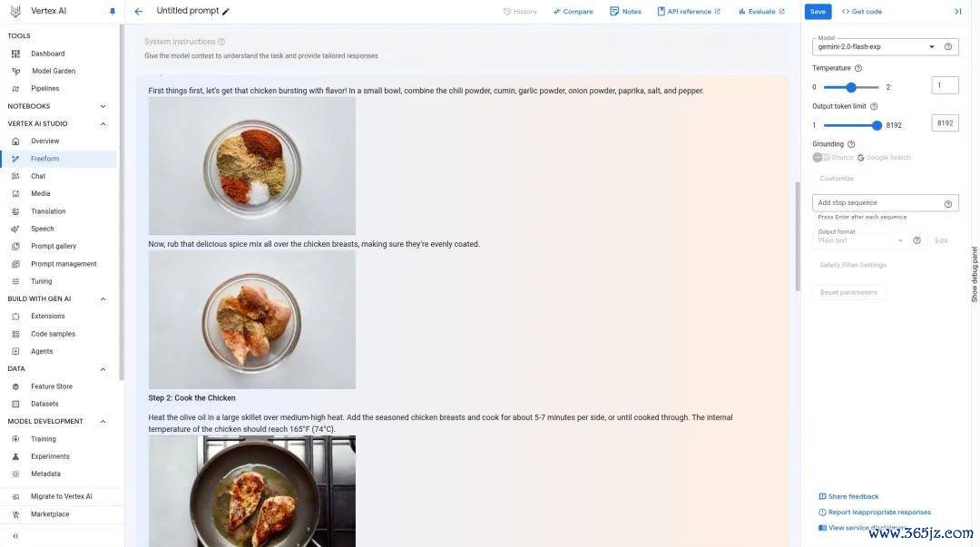This screenshot has width=980, height=547.
Task: Open the gemini-2.0-flash-exp model dropdown
Action: click(877, 47)
